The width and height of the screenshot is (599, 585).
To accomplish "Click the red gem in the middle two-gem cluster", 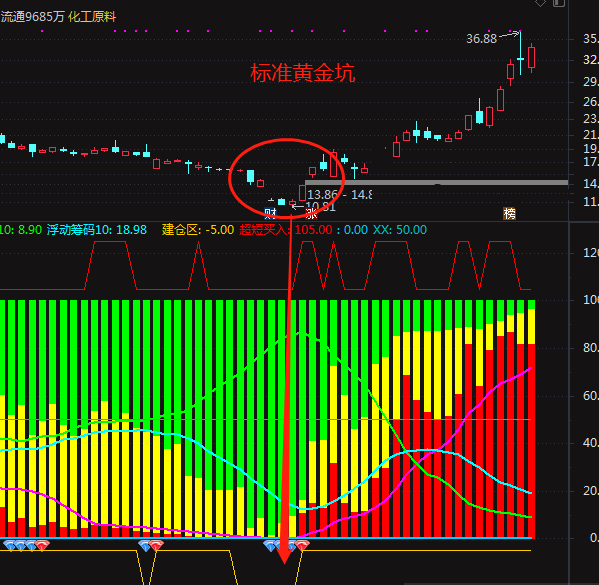I will tap(156, 545).
